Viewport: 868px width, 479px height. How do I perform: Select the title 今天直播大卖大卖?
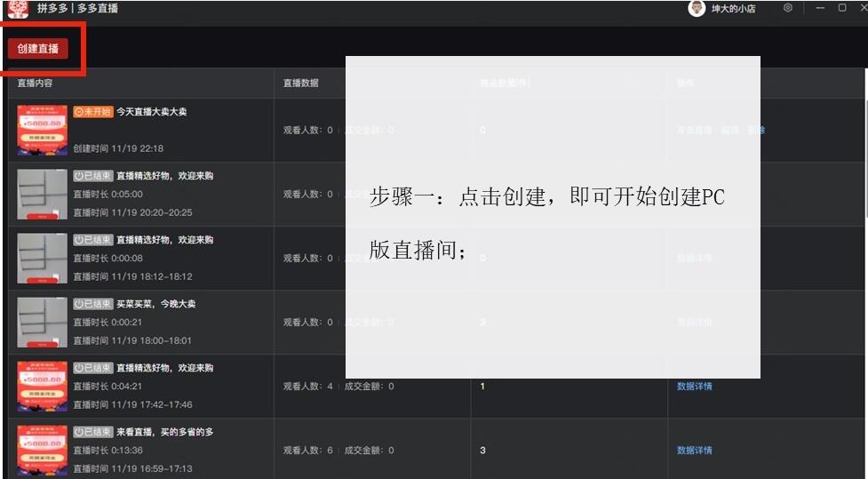[x=152, y=112]
